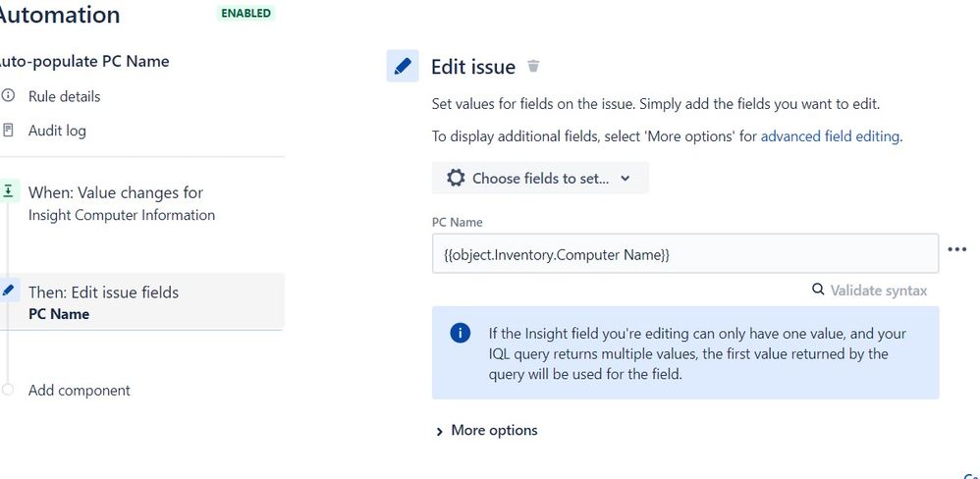Click into the PC Name smart value field
Image resolution: width=980 pixels, height=479 pixels.
685,253
